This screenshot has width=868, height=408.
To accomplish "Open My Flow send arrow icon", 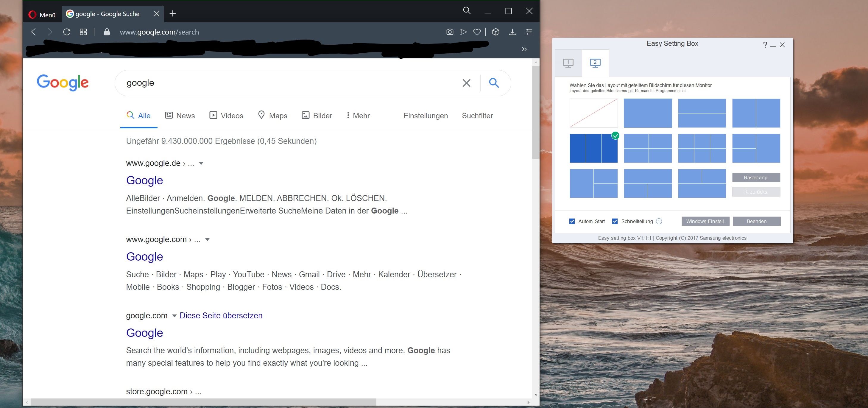I will tap(464, 32).
